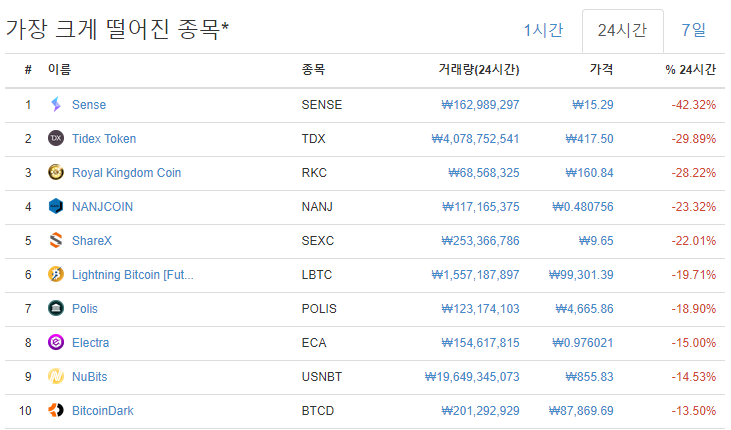Sort by the % 24시간 column header

tap(690, 70)
